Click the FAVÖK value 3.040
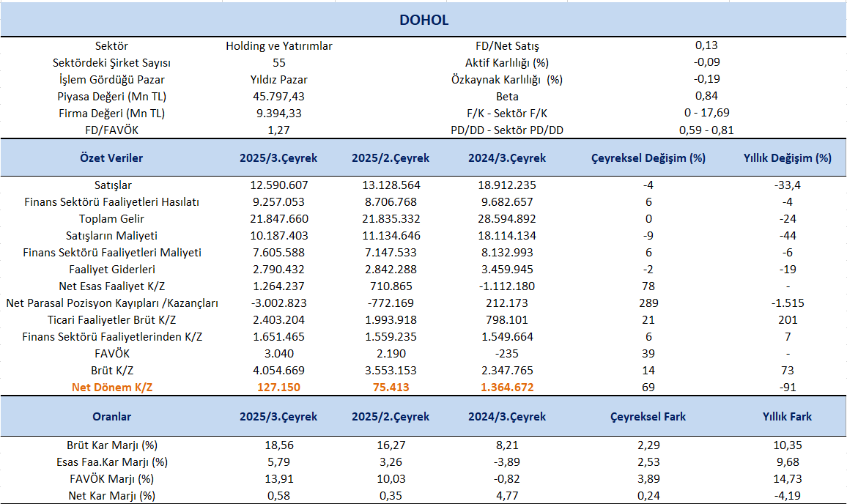 tap(278, 354)
